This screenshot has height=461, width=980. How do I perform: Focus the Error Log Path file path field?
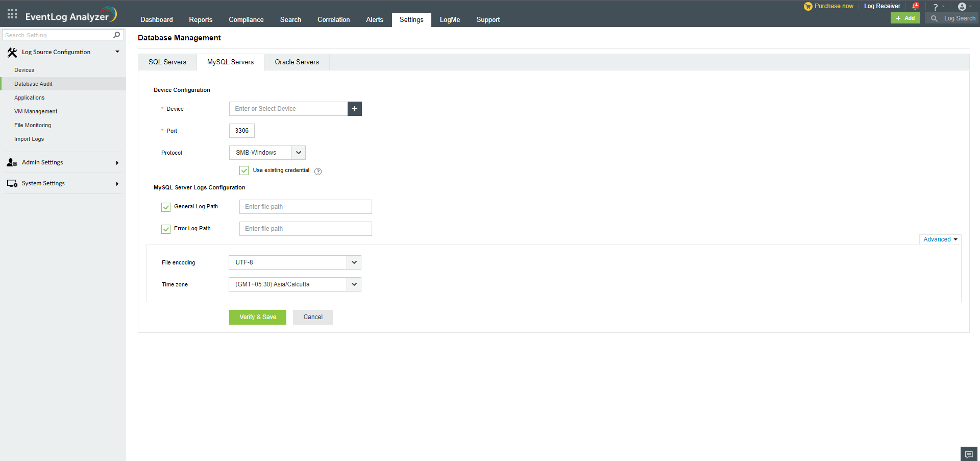point(306,229)
